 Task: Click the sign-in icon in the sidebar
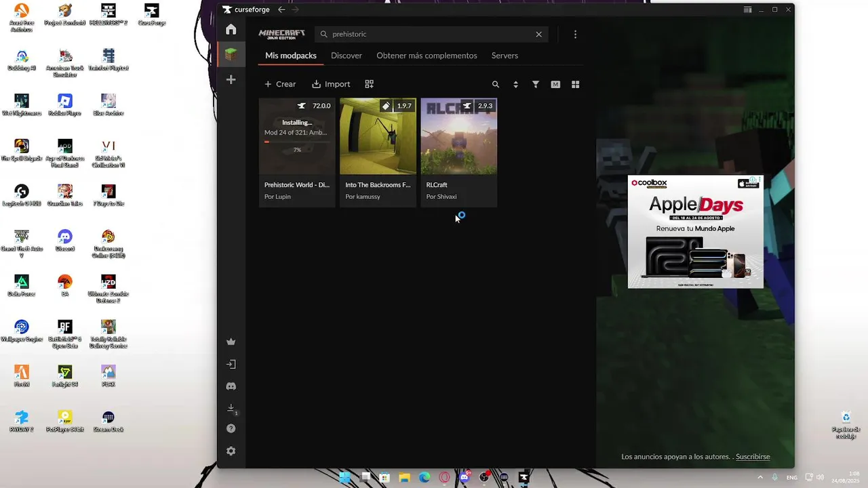(x=231, y=364)
